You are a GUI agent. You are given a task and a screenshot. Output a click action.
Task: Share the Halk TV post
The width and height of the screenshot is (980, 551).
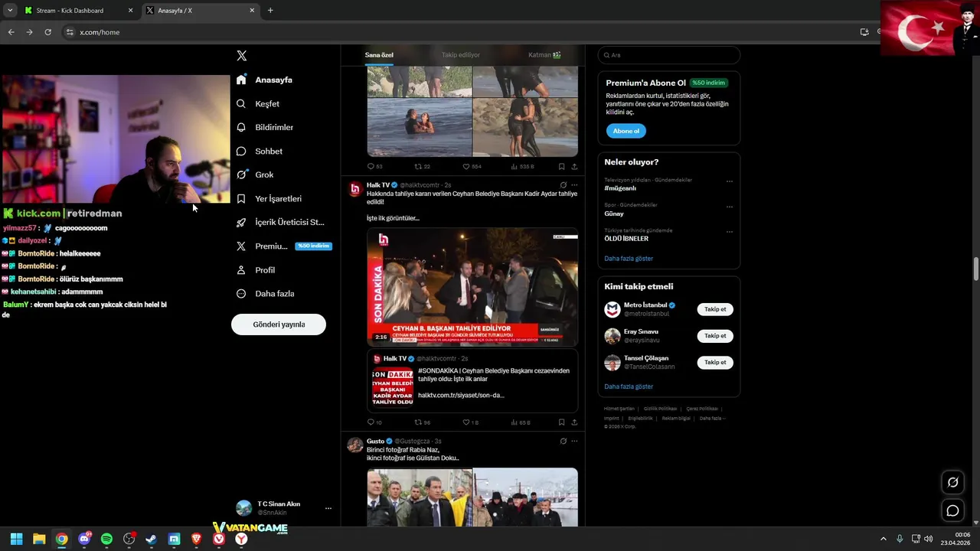click(574, 422)
